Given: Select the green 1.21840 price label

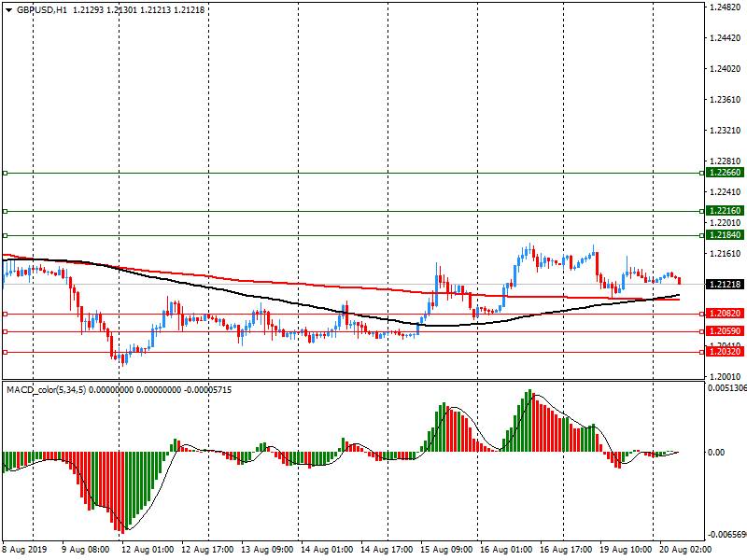Looking at the screenshot, I should (726, 235).
